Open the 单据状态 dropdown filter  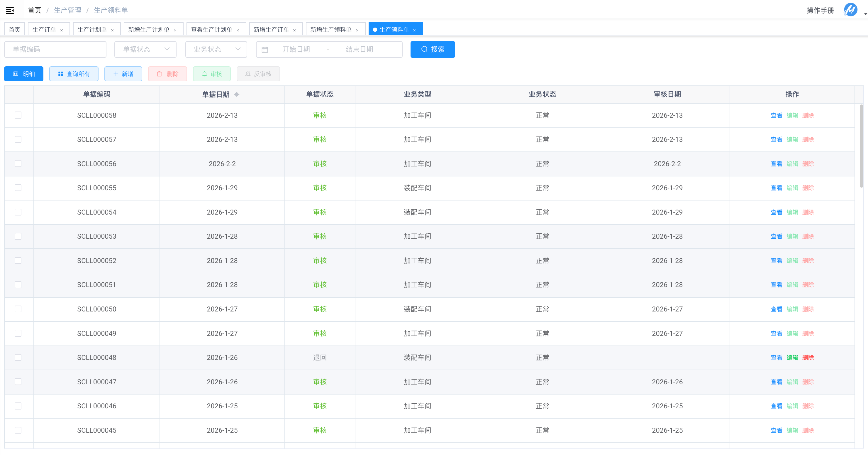pyautogui.click(x=145, y=49)
